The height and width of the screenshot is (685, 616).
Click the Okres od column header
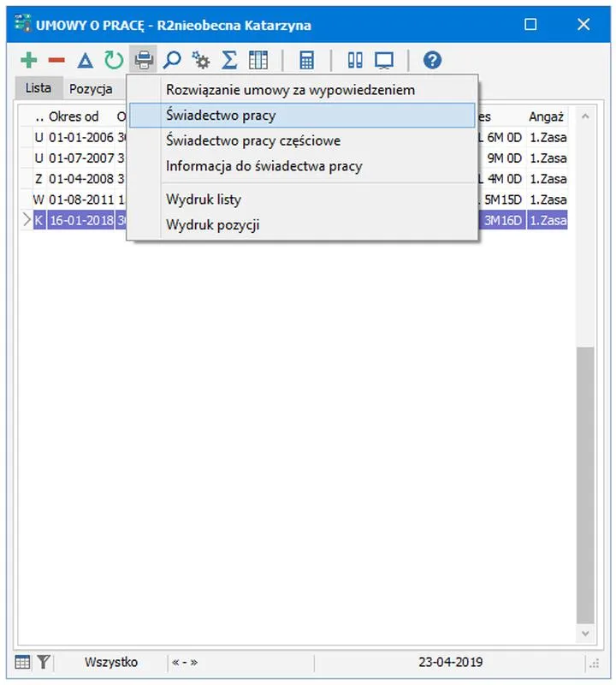74,116
